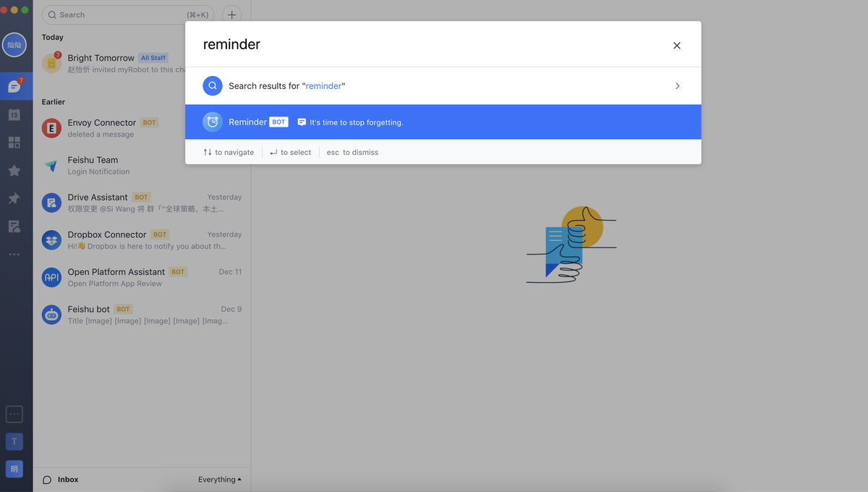The width and height of the screenshot is (868, 492).
Task: Open the Inbox label at bottom
Action: point(68,480)
